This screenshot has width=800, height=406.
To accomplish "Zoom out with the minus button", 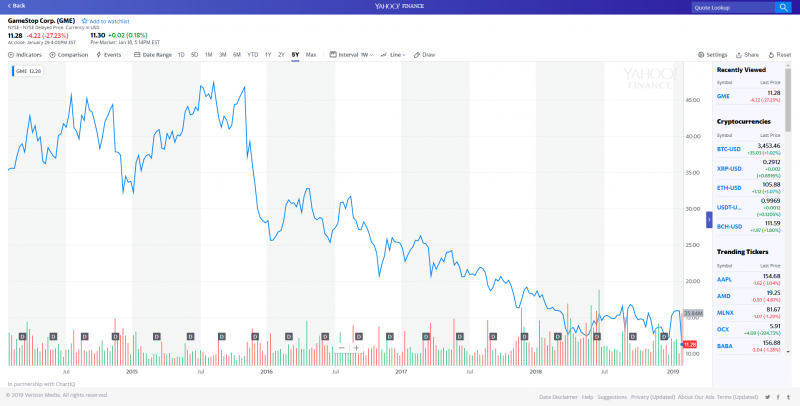I will (341, 348).
